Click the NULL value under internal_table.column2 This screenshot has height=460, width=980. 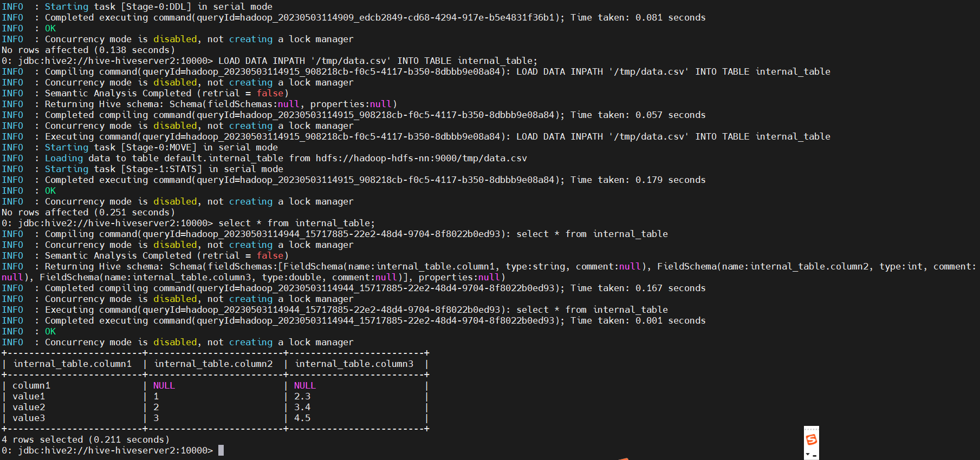pos(164,385)
